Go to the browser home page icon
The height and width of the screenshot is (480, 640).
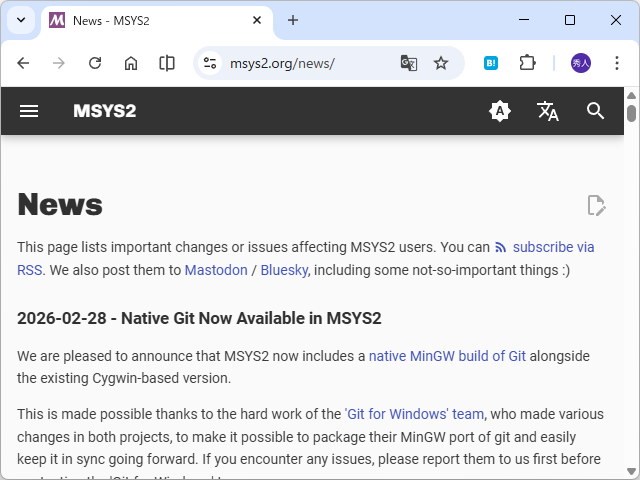click(x=131, y=63)
